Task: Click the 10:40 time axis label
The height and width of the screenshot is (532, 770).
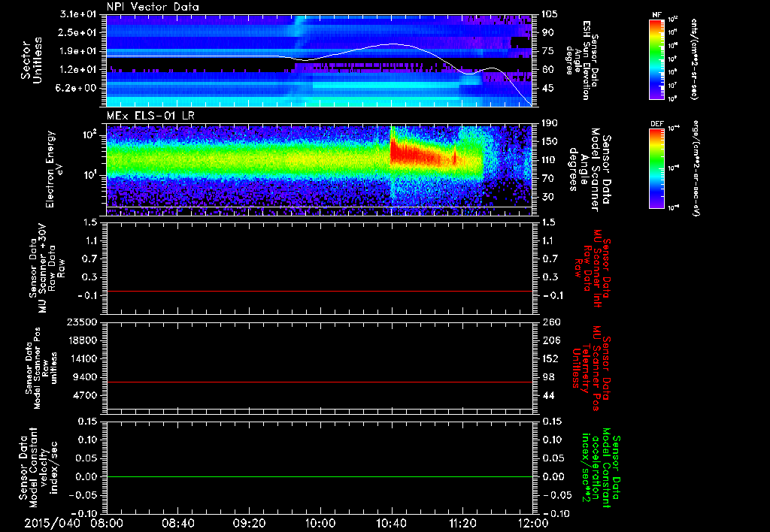Action: click(392, 522)
